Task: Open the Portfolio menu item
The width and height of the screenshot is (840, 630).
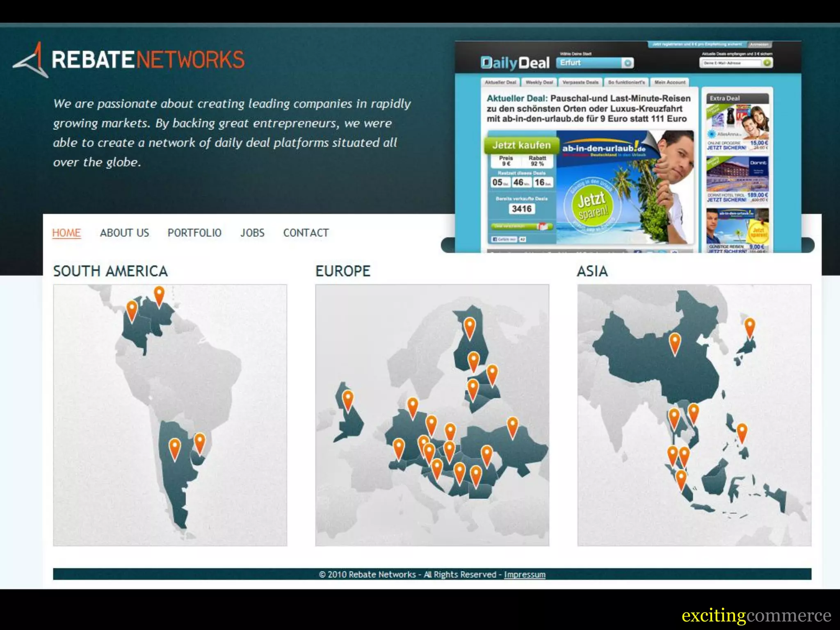Action: click(x=194, y=233)
